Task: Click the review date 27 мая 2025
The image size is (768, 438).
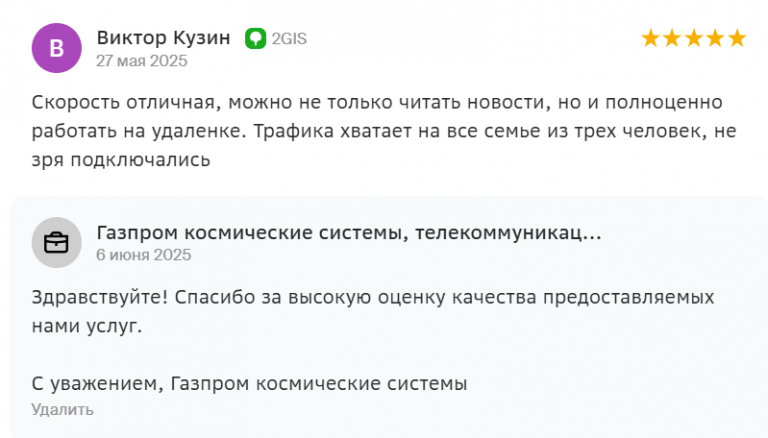Action: pyautogui.click(x=142, y=61)
